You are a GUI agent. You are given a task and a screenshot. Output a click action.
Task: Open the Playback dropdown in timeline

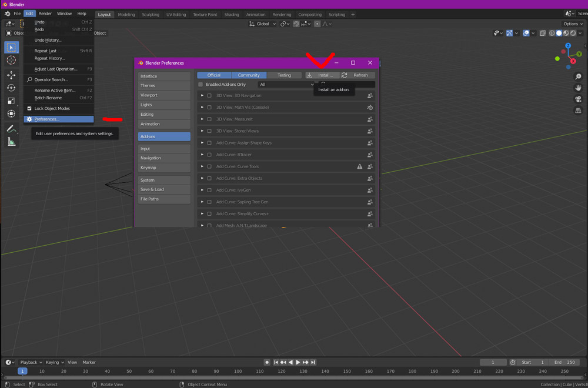(x=31, y=362)
